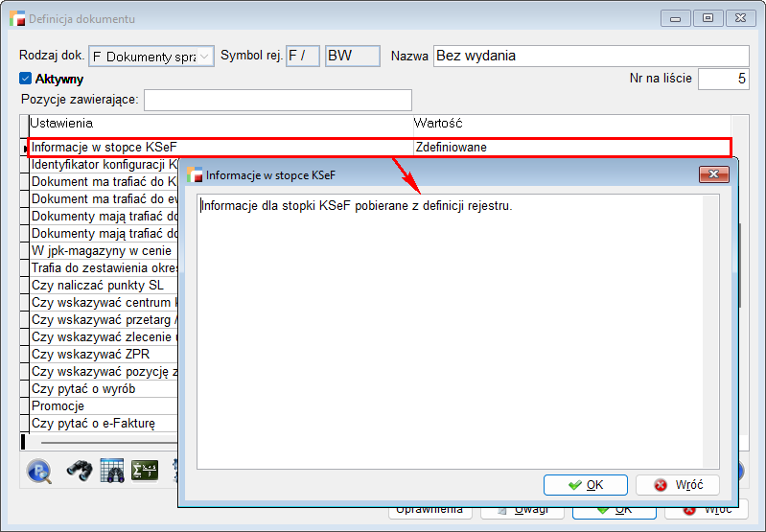Image resolution: width=766 pixels, height=532 pixels.
Task: Toggle the Aktywny checkbox
Action: [26, 80]
